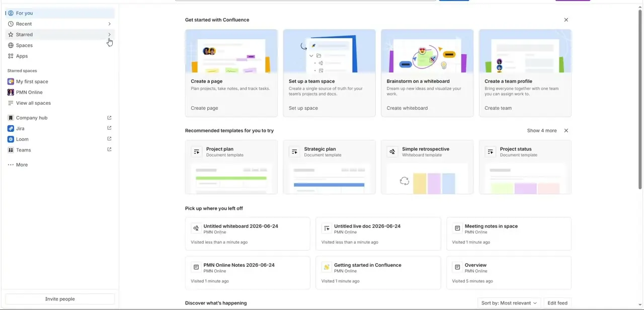This screenshot has width=644, height=310.
Task: Select the Simple retrospective whiteboard template
Action: 427,167
